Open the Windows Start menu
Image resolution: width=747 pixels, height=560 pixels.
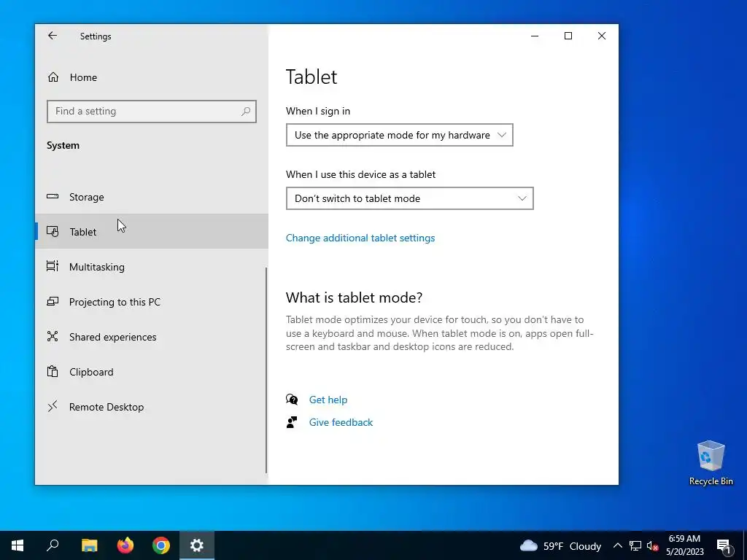click(x=18, y=545)
